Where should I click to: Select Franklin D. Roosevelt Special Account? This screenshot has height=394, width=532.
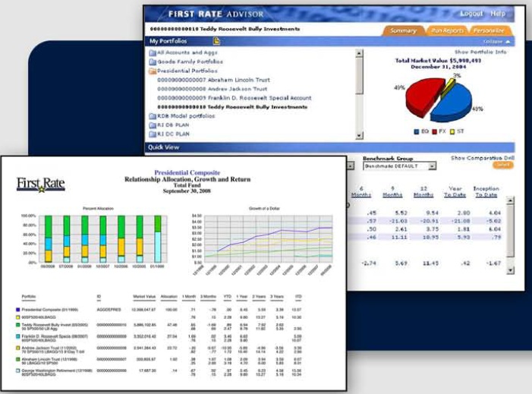click(234, 98)
